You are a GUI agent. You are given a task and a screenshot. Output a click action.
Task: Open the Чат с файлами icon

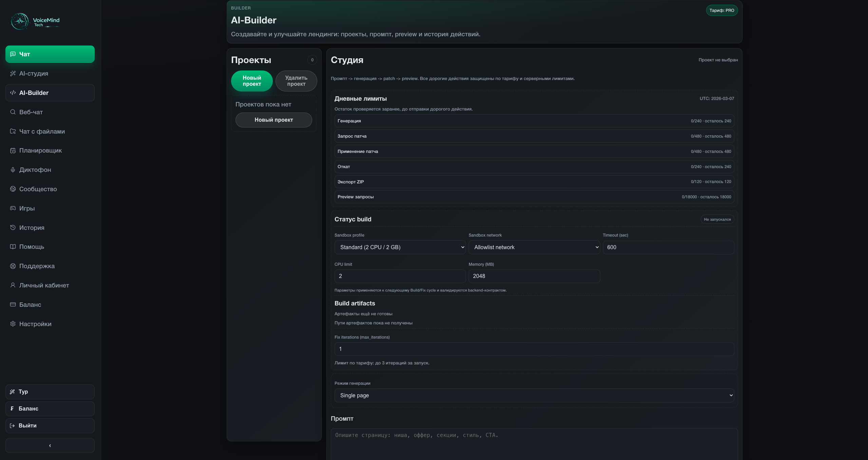tap(13, 131)
